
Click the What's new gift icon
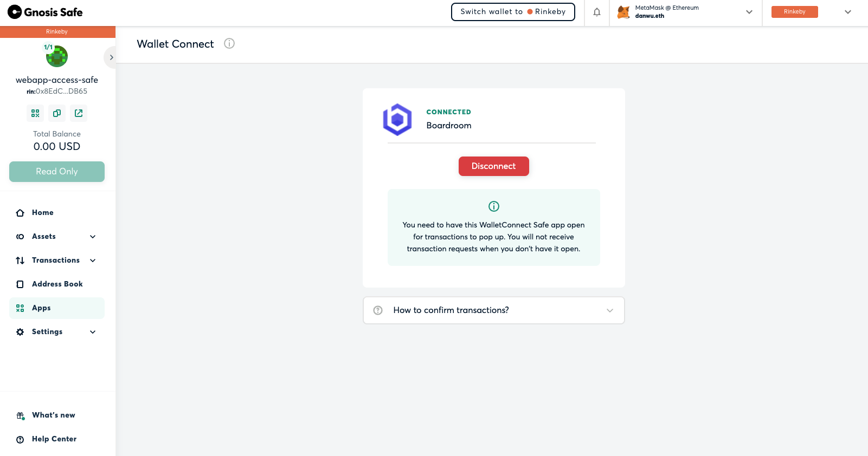(x=20, y=415)
